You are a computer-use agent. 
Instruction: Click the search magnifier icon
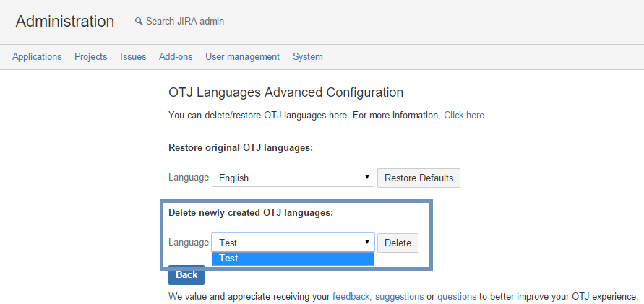click(138, 22)
